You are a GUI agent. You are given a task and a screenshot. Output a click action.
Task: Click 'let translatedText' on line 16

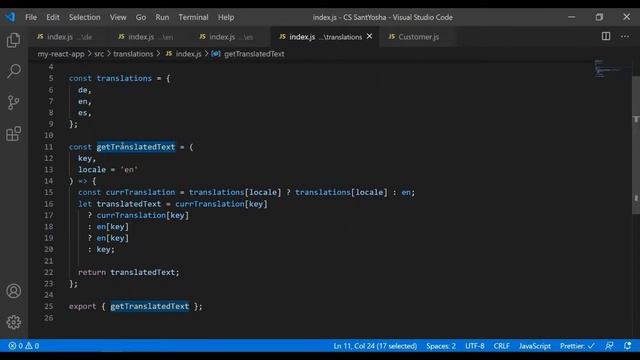click(x=120, y=204)
